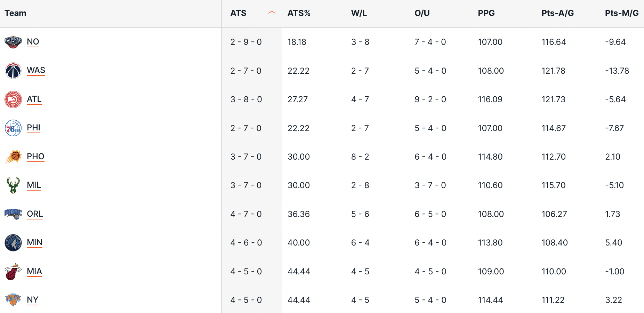Sort by Pts-A/G column header
The width and height of the screenshot is (644, 313).
(x=557, y=13)
